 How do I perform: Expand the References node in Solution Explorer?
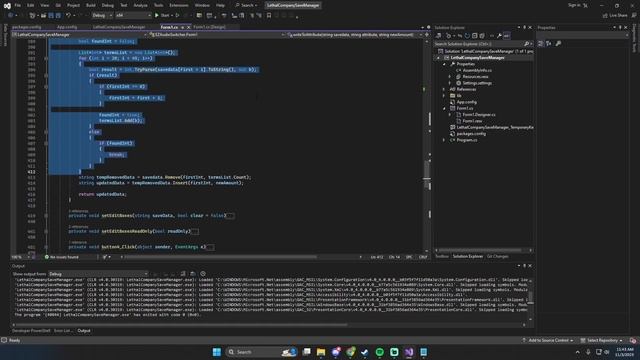click(444, 89)
